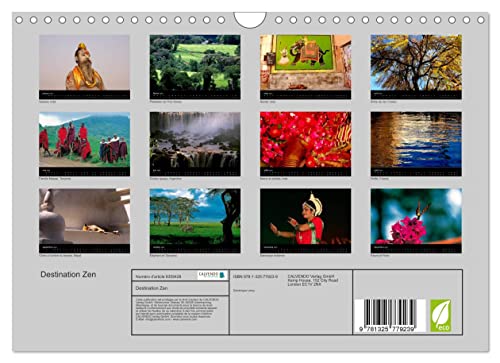The image size is (500, 363).
Task: Click the 'Numéro d'article' line
Action: 158,277
